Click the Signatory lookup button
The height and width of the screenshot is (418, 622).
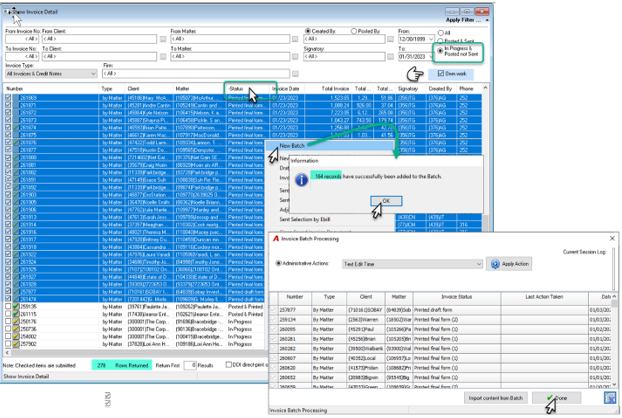(x=390, y=57)
